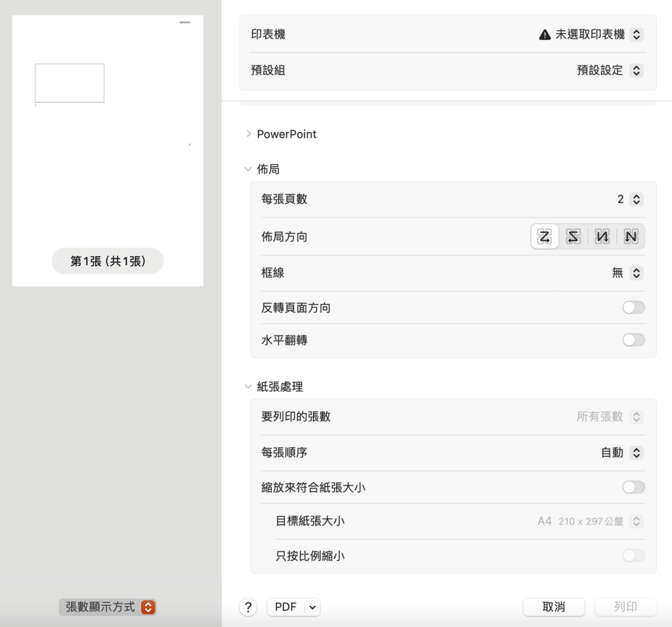Open the PDF options chevron arrow
The image size is (672, 627).
pos(312,607)
